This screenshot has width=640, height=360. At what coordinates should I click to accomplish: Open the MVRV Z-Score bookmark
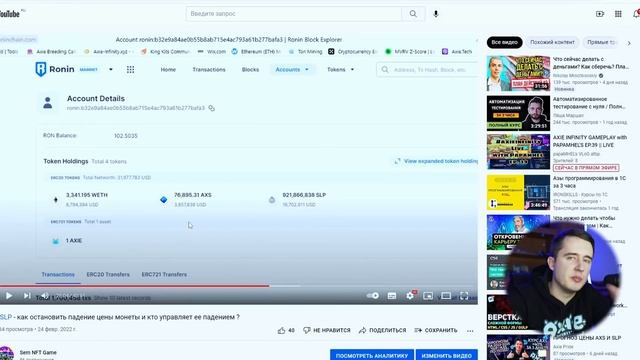pos(410,51)
